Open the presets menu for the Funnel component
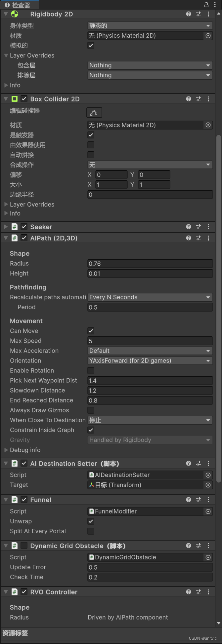The image size is (222, 644). coord(198,500)
